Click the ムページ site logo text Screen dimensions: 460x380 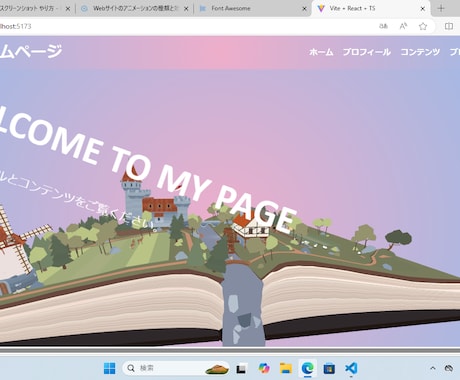[x=31, y=51]
